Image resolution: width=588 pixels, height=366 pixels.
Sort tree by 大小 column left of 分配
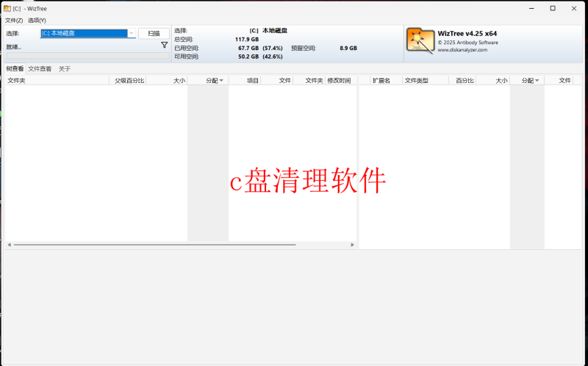point(167,81)
